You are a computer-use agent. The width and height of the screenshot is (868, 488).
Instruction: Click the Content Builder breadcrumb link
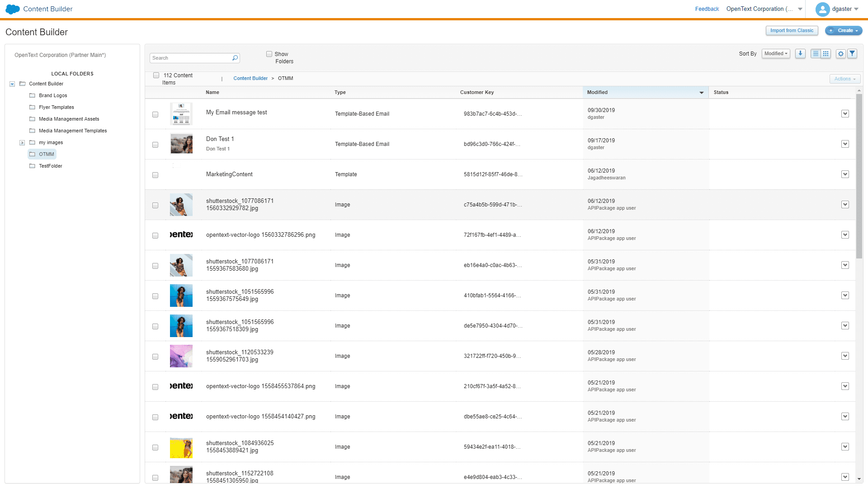pos(250,78)
